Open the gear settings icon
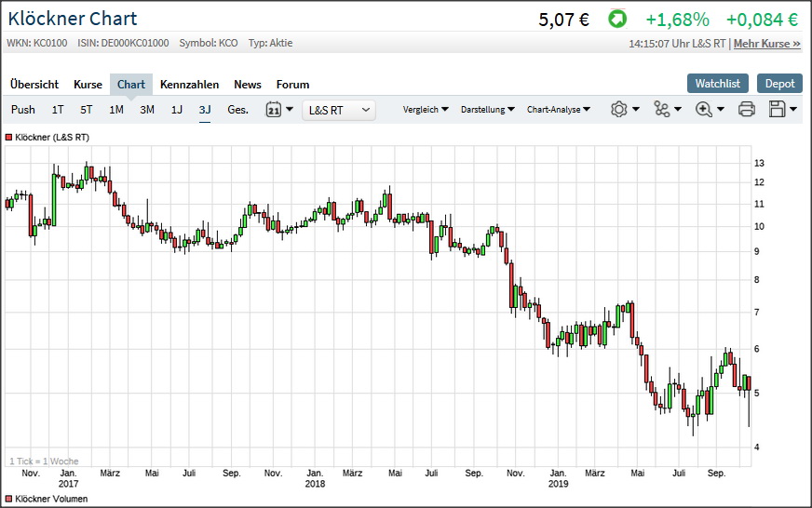Image resolution: width=812 pixels, height=508 pixels. pyautogui.click(x=619, y=109)
